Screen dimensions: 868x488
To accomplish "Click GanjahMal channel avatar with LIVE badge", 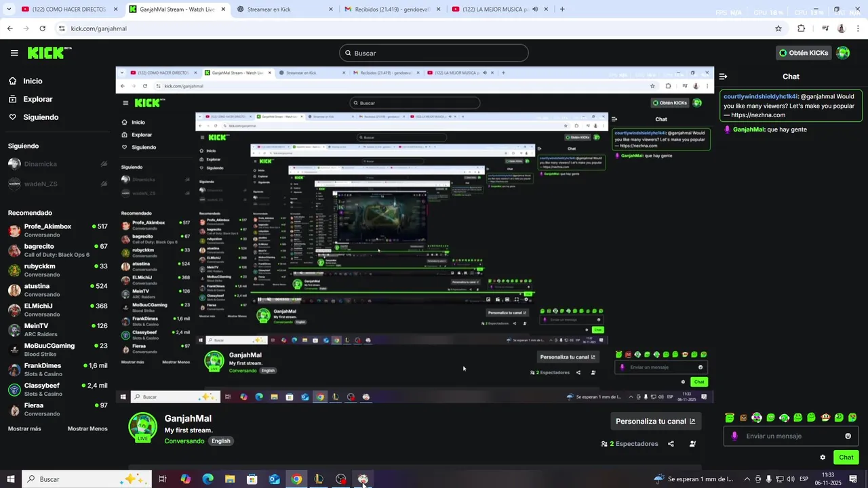I will [x=143, y=427].
